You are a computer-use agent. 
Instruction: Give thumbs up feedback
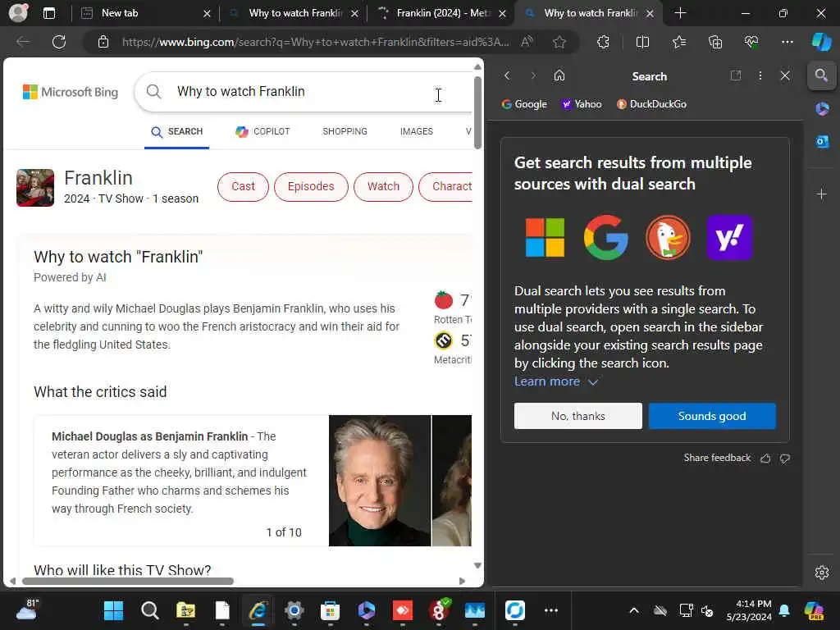coord(765,458)
